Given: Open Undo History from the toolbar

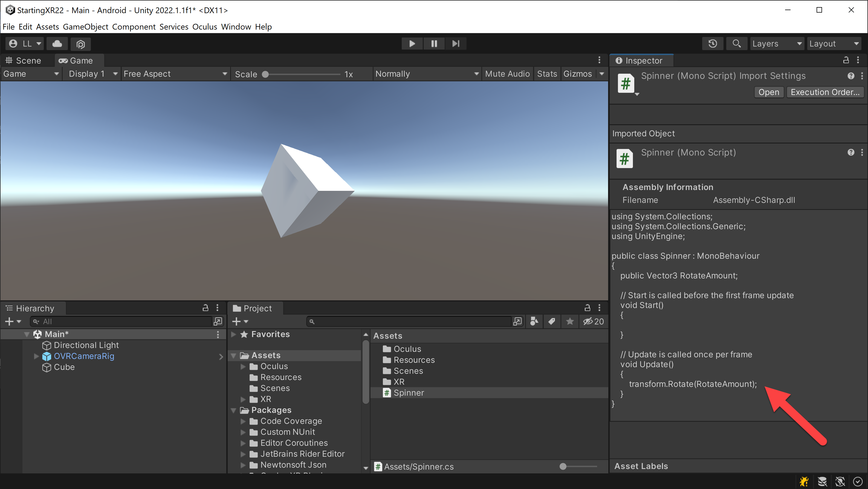Looking at the screenshot, I should (x=713, y=44).
